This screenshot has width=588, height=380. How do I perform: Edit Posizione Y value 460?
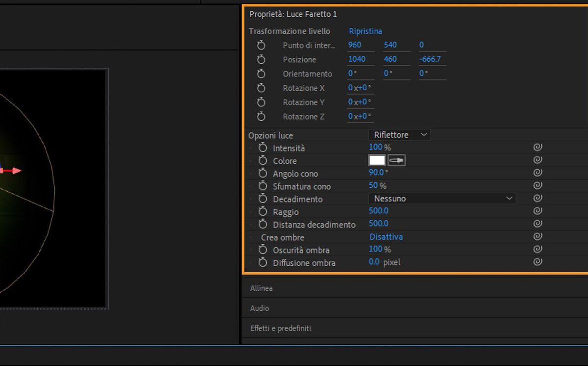point(391,59)
